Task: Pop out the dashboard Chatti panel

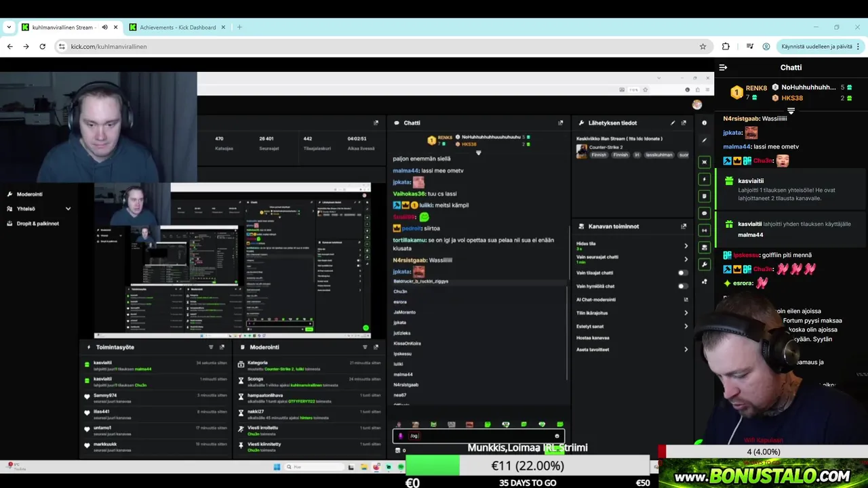Action: (x=560, y=123)
